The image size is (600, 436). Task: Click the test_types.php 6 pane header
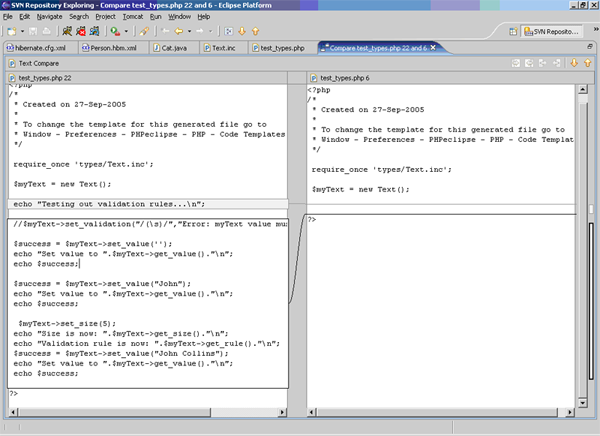[450, 78]
